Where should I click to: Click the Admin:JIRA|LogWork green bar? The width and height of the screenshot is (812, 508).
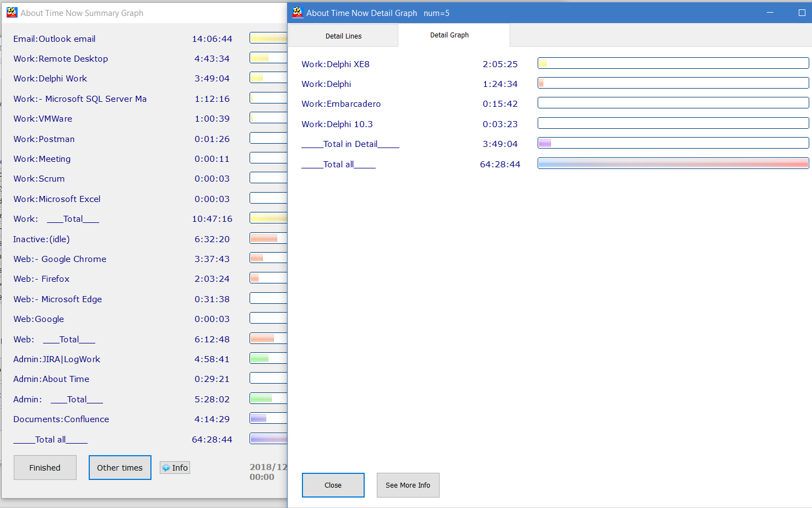click(x=268, y=358)
